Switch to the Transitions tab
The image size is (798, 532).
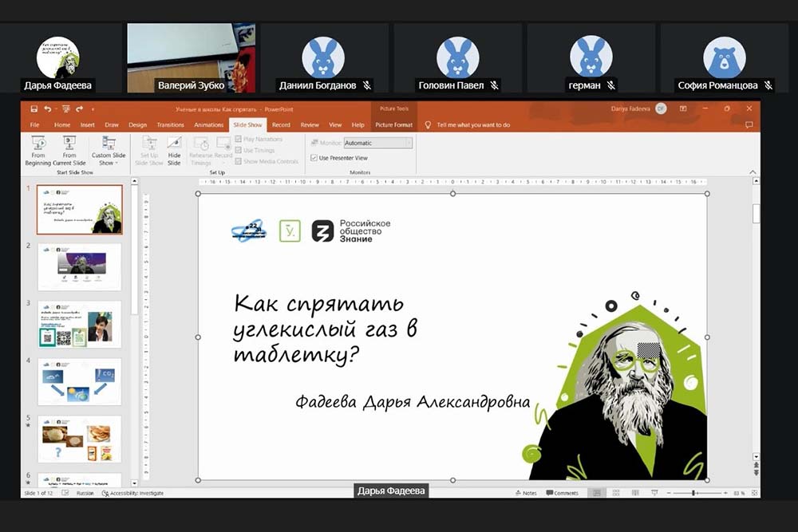pos(170,125)
